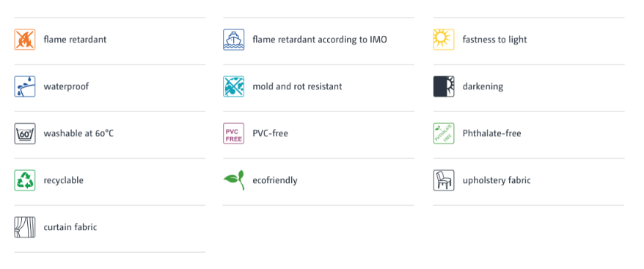
Task: Click the green Phthalate-free icon
Action: tap(444, 133)
